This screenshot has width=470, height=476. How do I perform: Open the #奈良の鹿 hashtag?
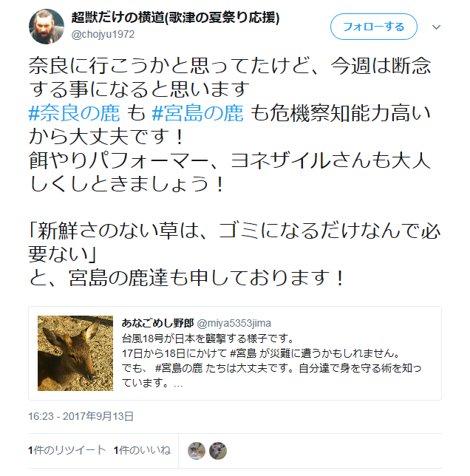tap(74, 113)
